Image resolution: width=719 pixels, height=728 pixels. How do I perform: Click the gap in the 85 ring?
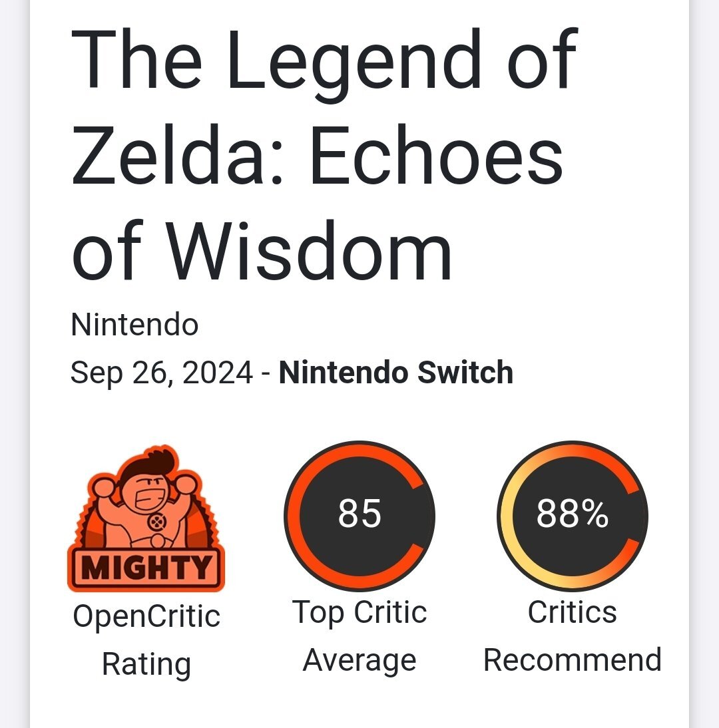427,516
